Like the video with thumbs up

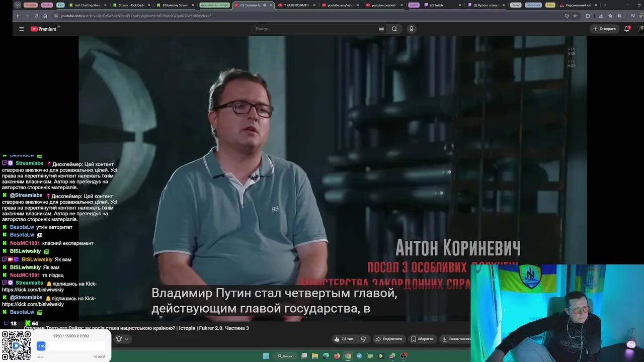(344, 339)
